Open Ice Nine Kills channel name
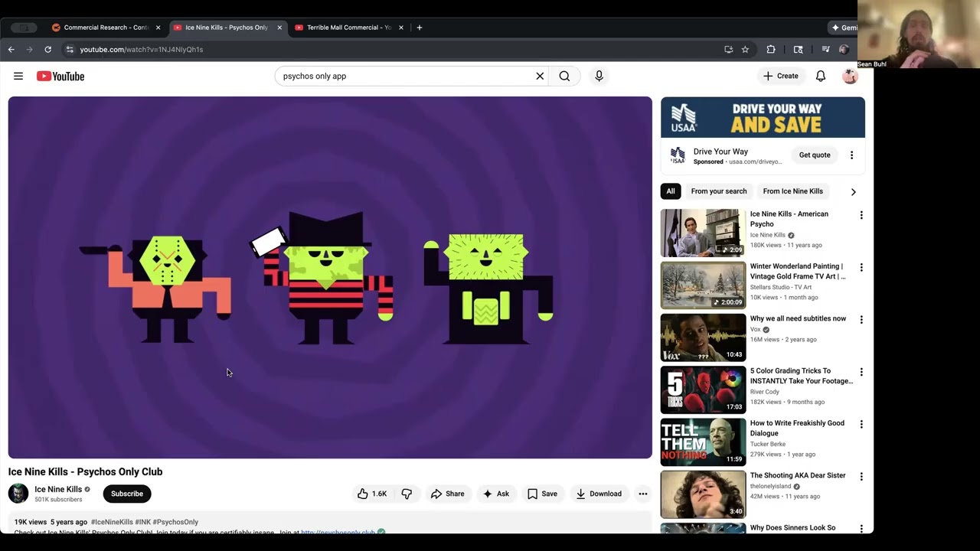This screenshot has height=551, width=980. point(58,489)
